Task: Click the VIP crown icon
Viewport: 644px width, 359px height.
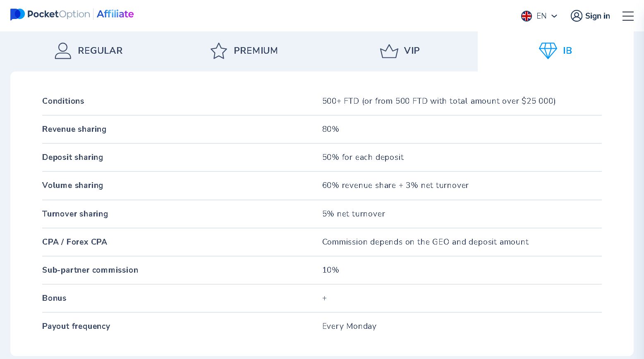Action: (x=389, y=51)
